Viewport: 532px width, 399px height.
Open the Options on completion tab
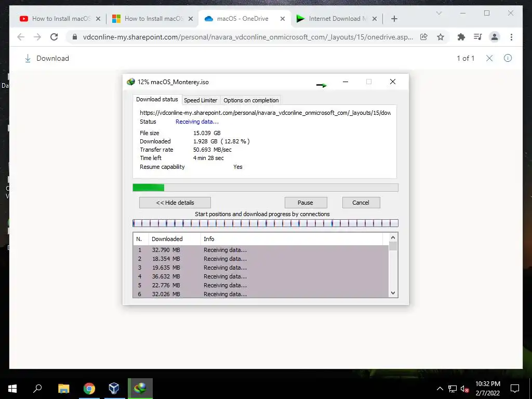tap(251, 100)
